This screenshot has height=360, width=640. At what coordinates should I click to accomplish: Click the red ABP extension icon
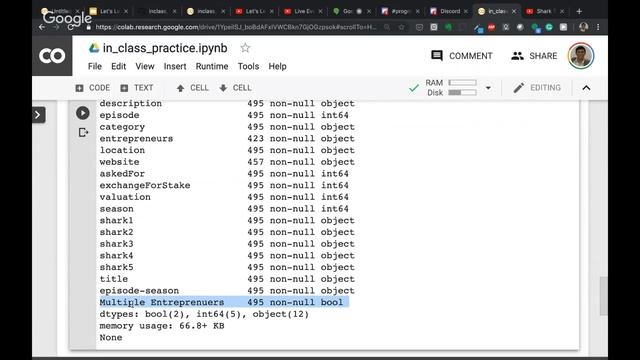click(x=491, y=27)
